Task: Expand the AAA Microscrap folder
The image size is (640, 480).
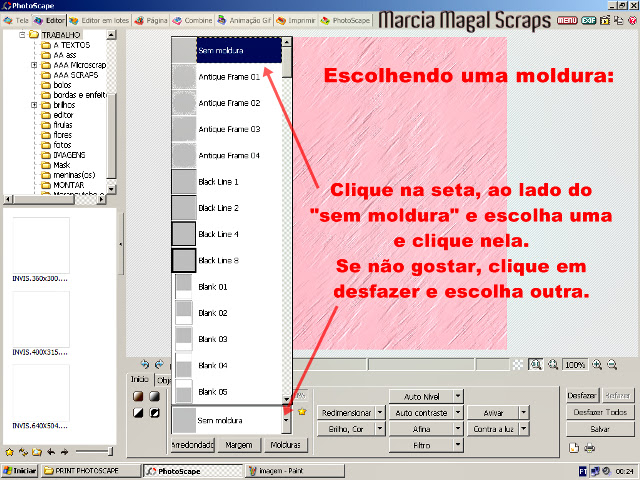Action: pyautogui.click(x=34, y=65)
